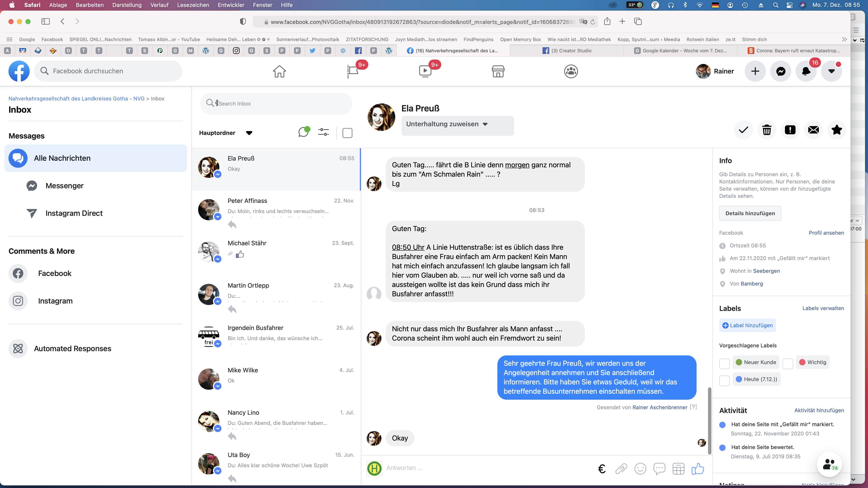Viewport: 868px width, 488px height.
Task: Open macOS Control Center icon
Action: 790,5
